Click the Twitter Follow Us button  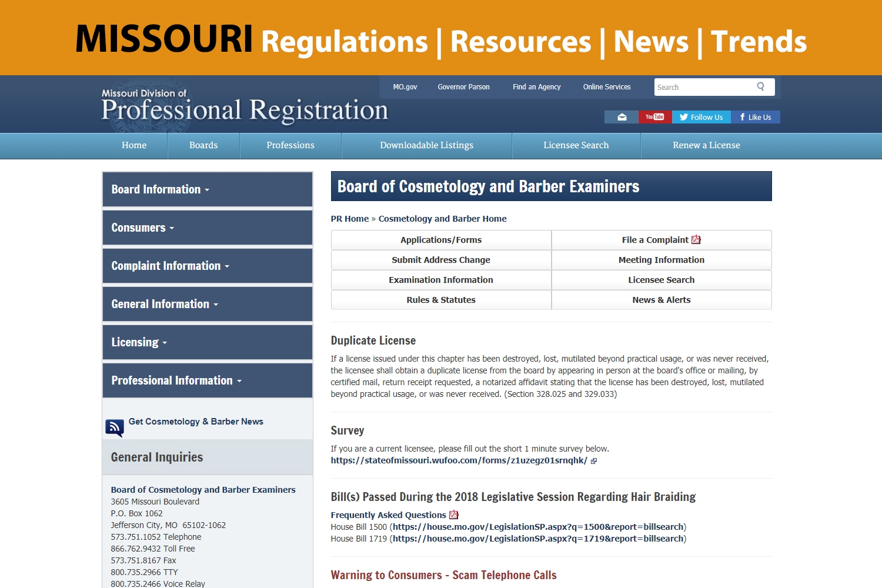click(x=701, y=117)
